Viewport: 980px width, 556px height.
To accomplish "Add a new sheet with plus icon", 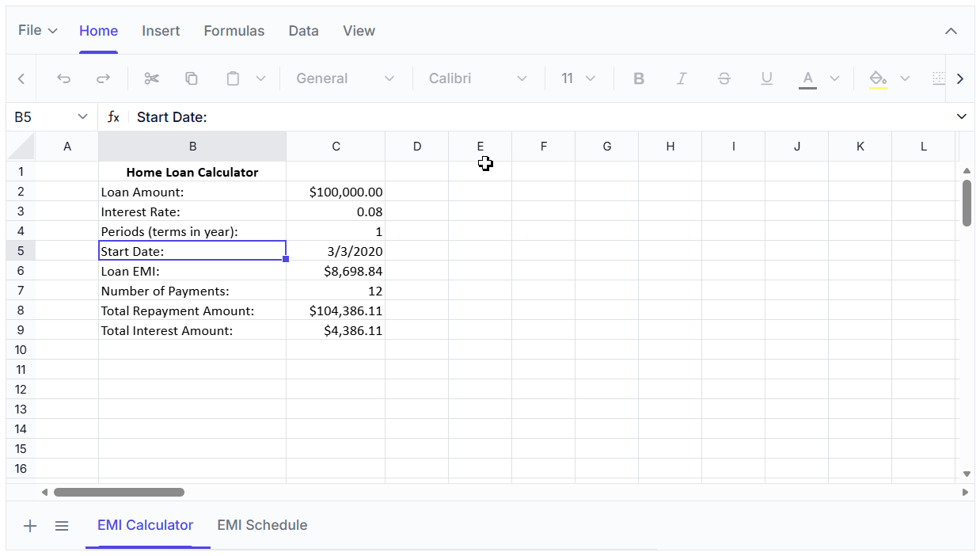I will [x=30, y=526].
